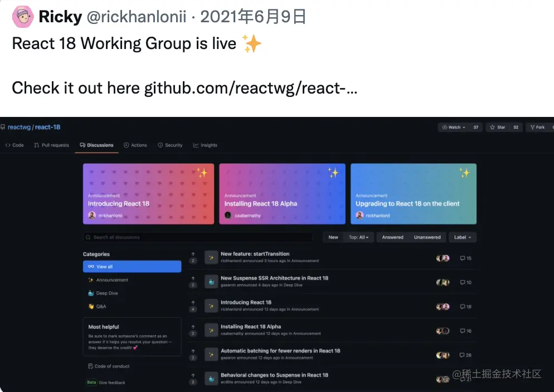Viewport: 554px width, 392px height.
Task: Open the Insights tab
Action: [x=205, y=145]
